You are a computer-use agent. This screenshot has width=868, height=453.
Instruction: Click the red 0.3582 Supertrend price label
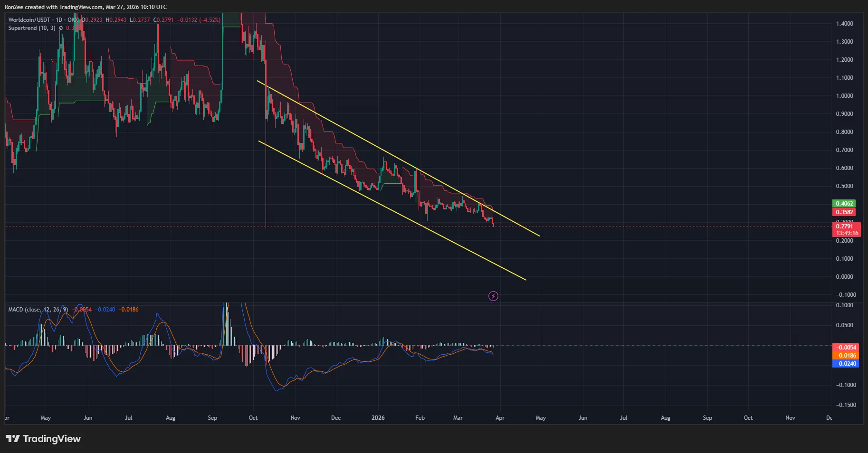[x=844, y=212]
